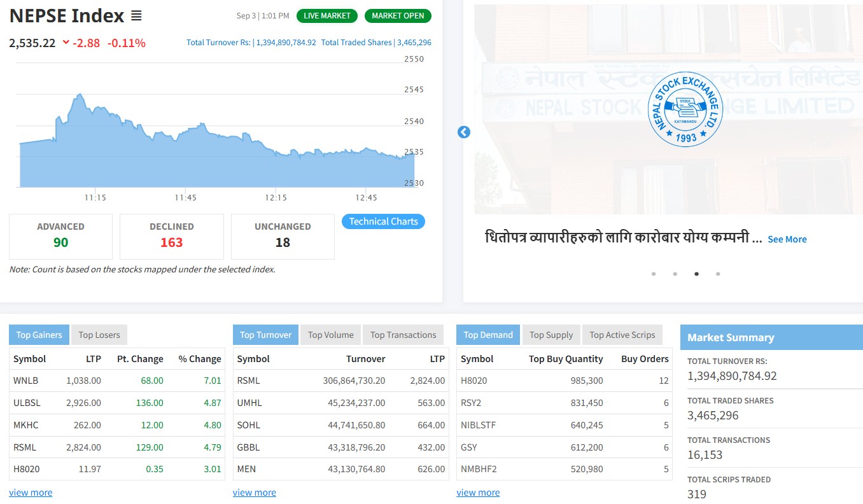The height and width of the screenshot is (504, 863).
Task: Follow the See More news link
Action: tap(787, 239)
